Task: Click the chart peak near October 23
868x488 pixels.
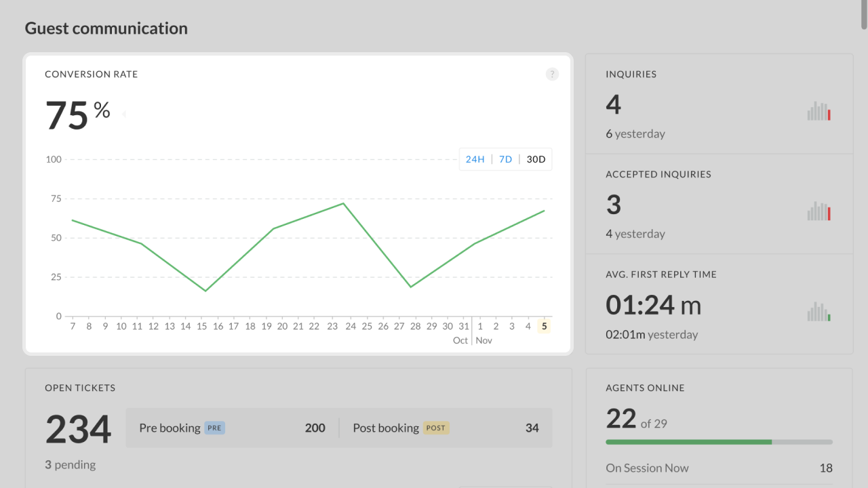Action: [x=343, y=203]
